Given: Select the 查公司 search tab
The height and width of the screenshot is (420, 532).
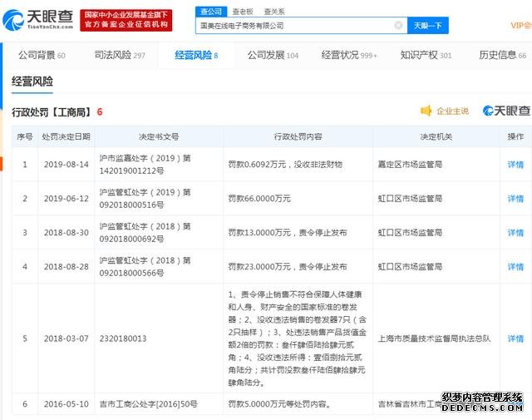Looking at the screenshot, I should point(210,12).
